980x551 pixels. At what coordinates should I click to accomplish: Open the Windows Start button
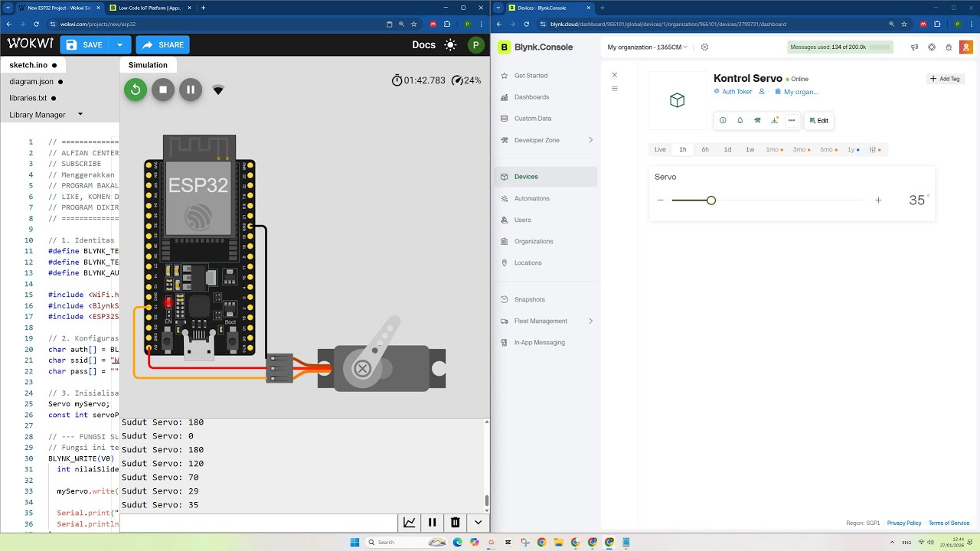[x=354, y=542]
